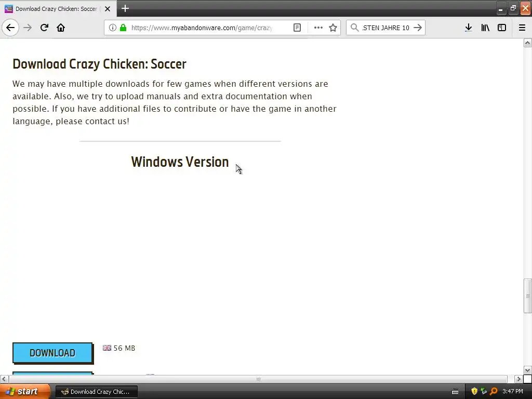Screen dimensions: 532x399
Task: Click the blue DOWNLOAD button for 56 MB
Action: click(52, 353)
